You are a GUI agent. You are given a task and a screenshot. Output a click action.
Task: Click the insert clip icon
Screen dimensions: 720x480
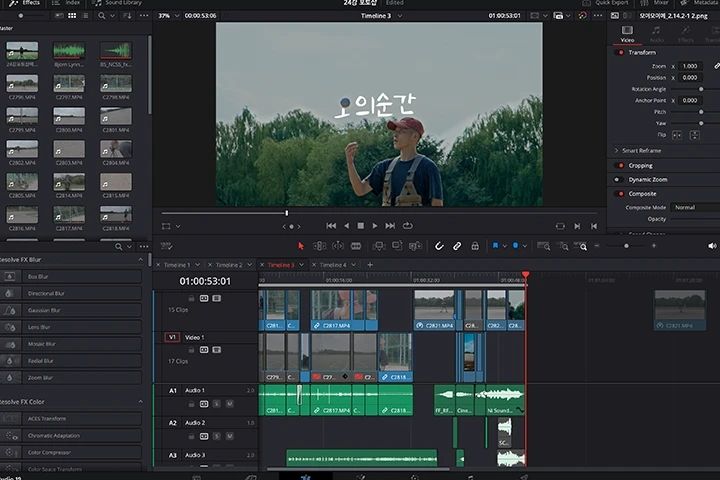click(379, 246)
